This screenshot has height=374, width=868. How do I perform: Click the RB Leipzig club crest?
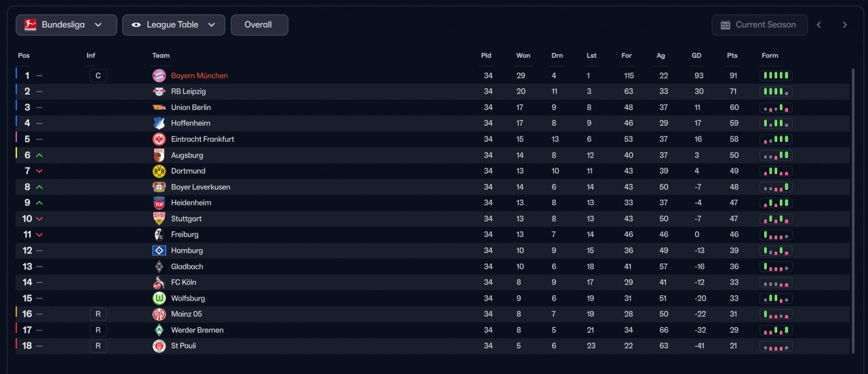159,92
